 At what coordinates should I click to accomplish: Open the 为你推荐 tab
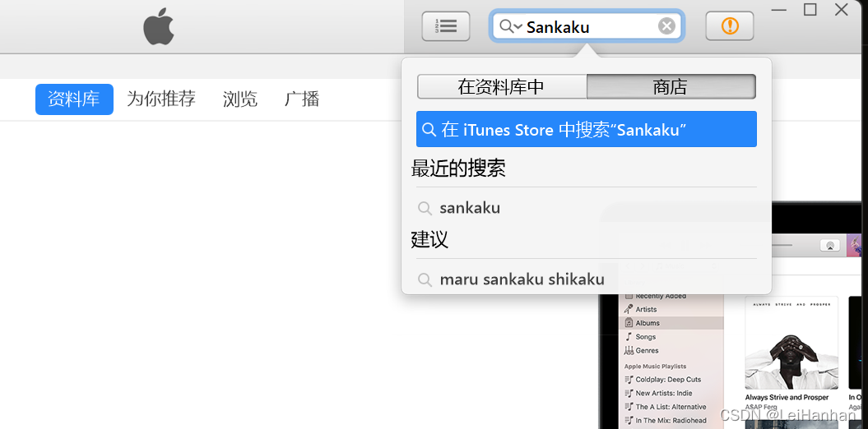click(161, 99)
